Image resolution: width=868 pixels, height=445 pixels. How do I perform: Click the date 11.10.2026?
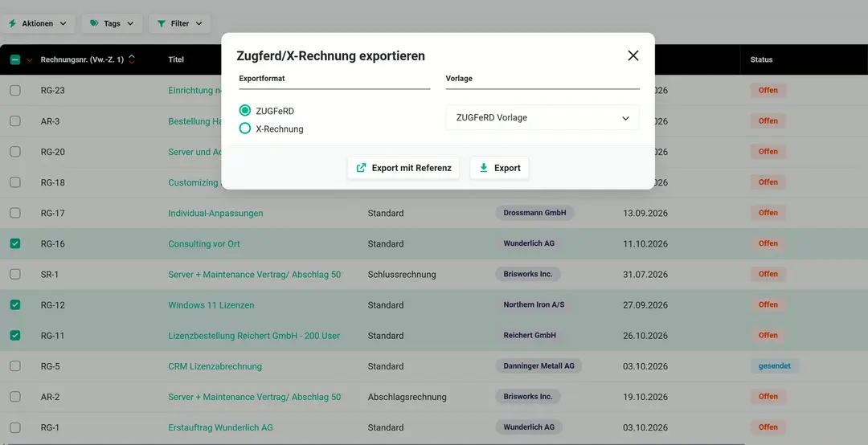click(x=645, y=243)
